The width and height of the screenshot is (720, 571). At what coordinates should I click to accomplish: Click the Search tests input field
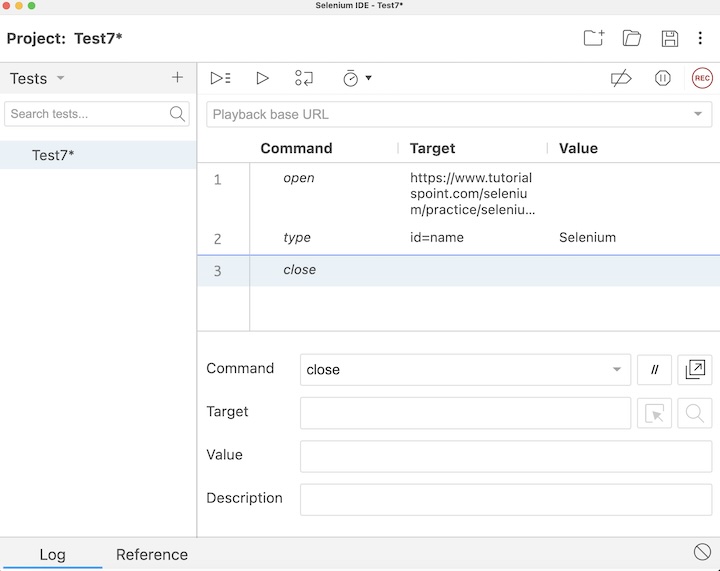pos(87,114)
